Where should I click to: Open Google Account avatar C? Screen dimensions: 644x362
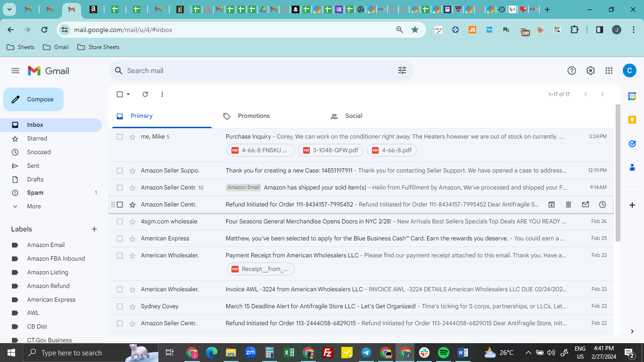[629, 71]
